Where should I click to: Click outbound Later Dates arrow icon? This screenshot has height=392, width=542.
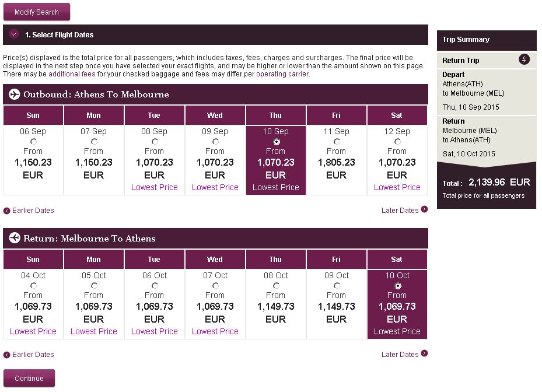[425, 209]
